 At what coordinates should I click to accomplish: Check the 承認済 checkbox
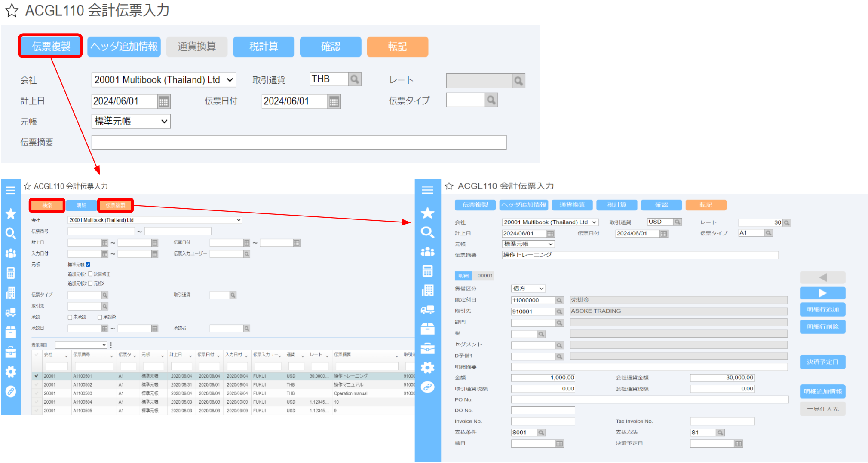click(x=100, y=317)
